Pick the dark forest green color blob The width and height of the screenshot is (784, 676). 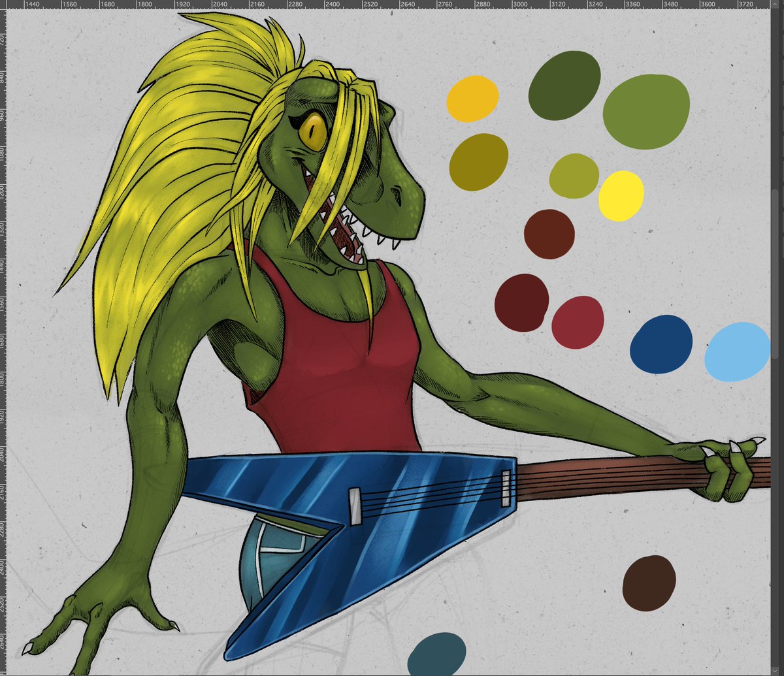click(564, 86)
